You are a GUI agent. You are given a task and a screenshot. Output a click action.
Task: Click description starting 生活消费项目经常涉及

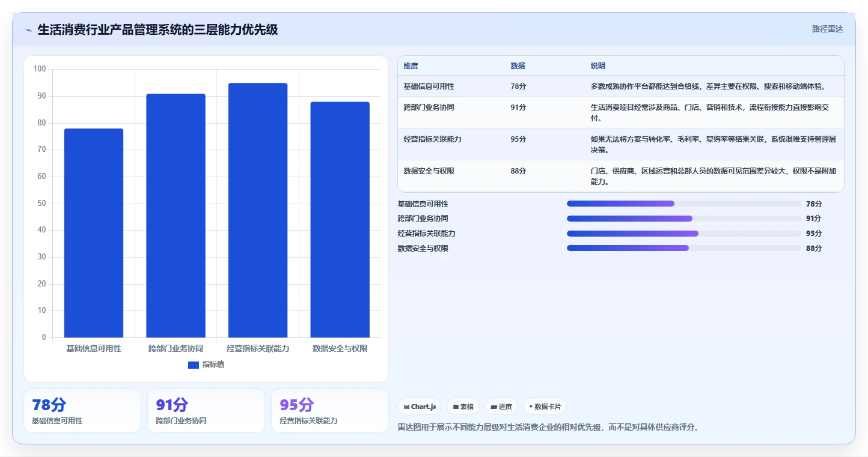711,113
